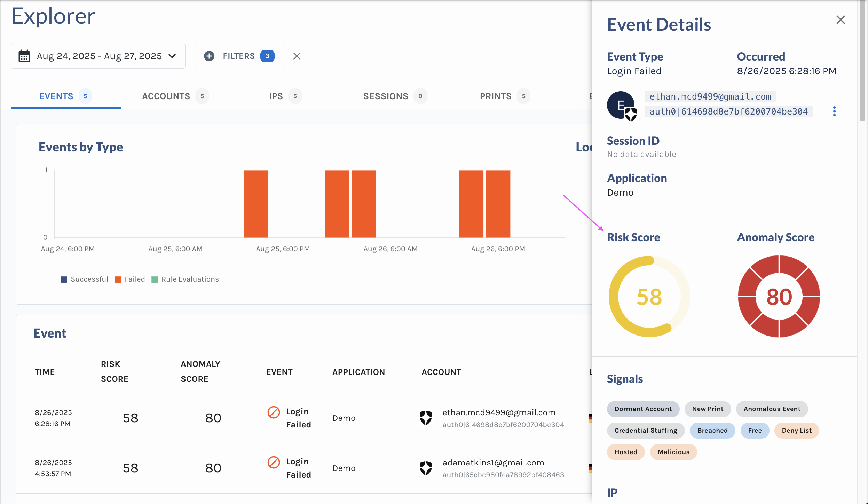The height and width of the screenshot is (504, 868).
Task: Toggle the Successful legend series
Action: [84, 279]
